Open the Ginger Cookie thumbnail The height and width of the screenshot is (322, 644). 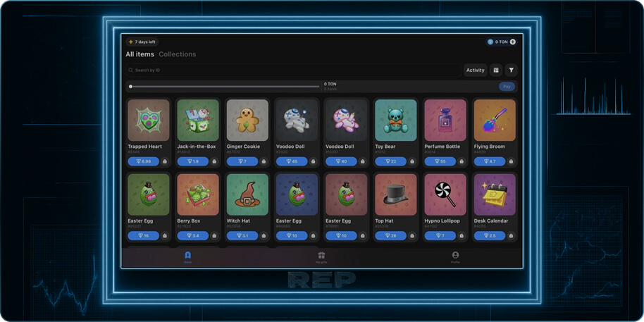click(247, 120)
